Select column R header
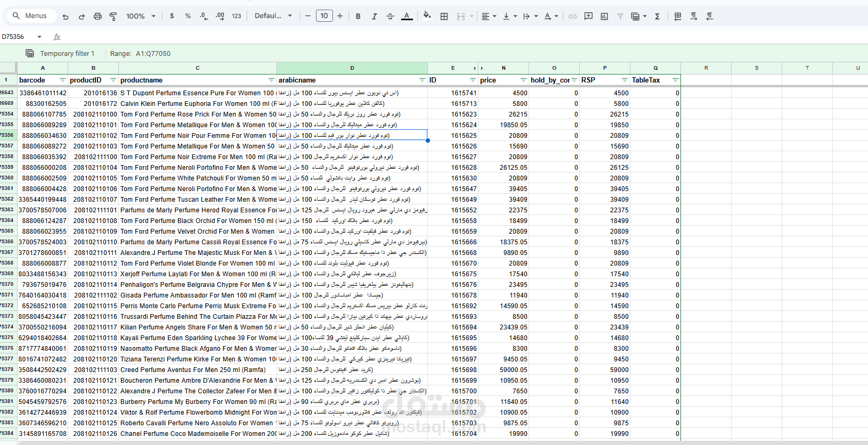 click(706, 68)
